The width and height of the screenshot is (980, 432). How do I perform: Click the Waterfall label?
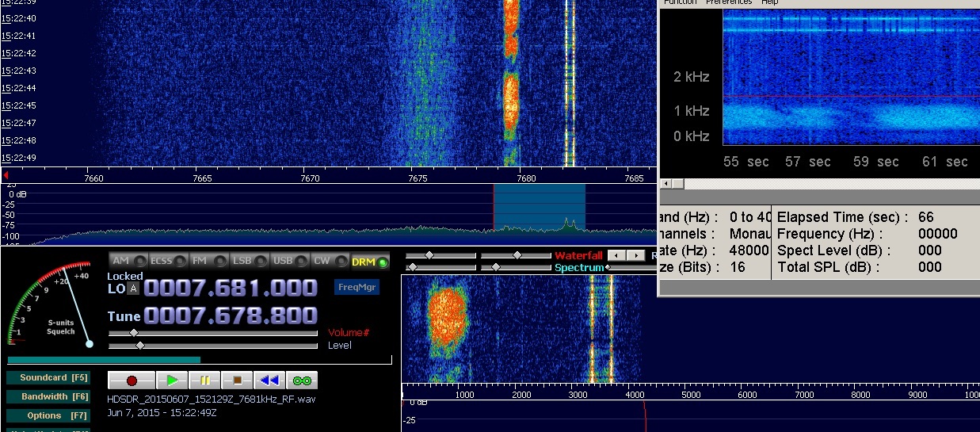tap(578, 255)
